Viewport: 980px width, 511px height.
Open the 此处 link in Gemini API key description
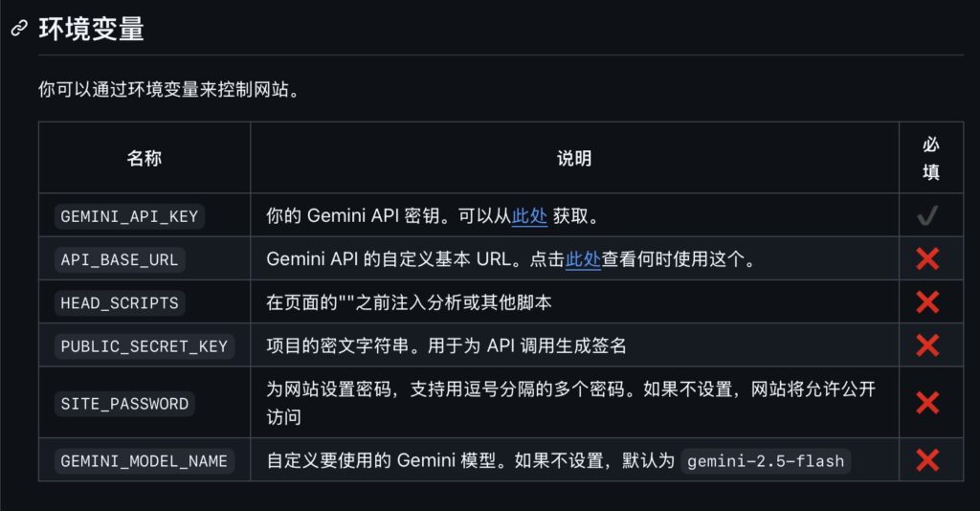(529, 216)
